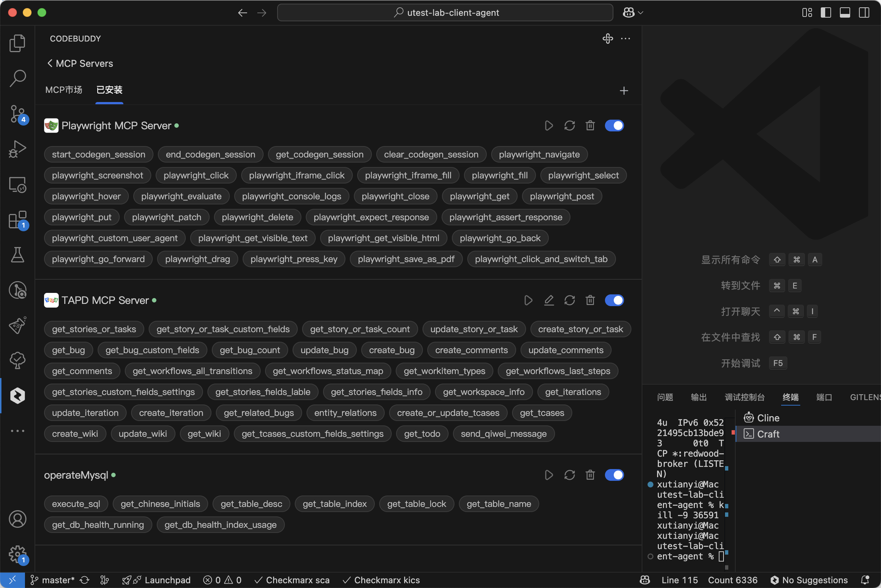Go back via MCP Servers chevron
This screenshot has width=881, height=588.
tap(50, 63)
